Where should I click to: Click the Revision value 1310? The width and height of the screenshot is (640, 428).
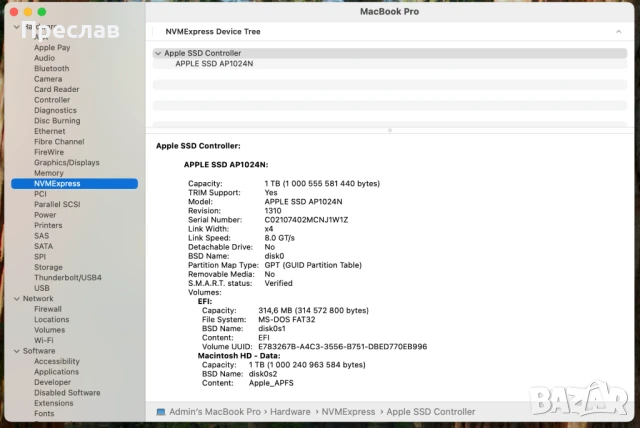click(273, 211)
